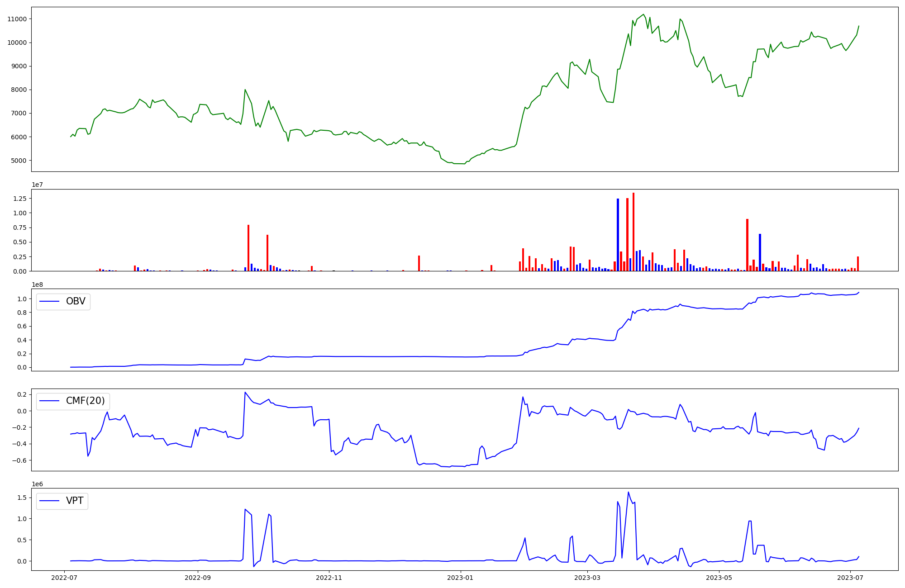Click the 2022-07 date tick label
The width and height of the screenshot is (905, 588).
(x=65, y=578)
